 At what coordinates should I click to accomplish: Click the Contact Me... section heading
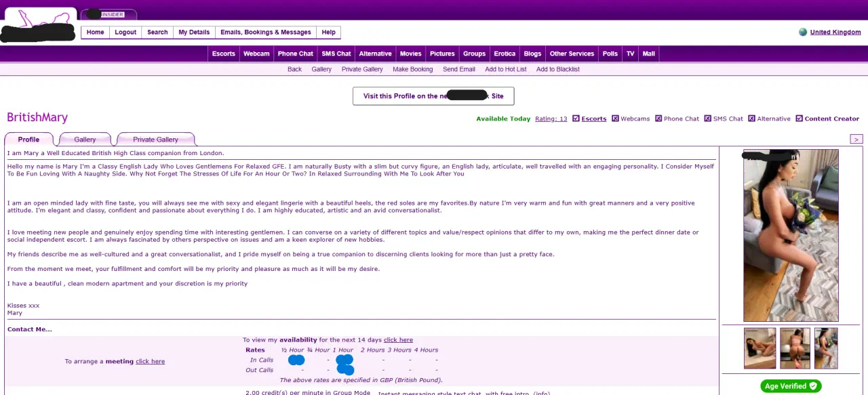click(x=30, y=329)
